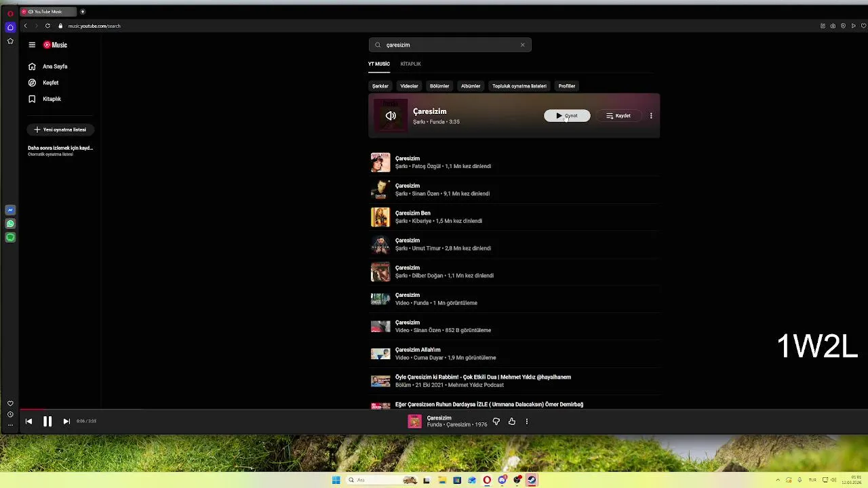The image size is (868, 488).
Task: Switch to the YT MUSIC tab
Action: (x=379, y=64)
